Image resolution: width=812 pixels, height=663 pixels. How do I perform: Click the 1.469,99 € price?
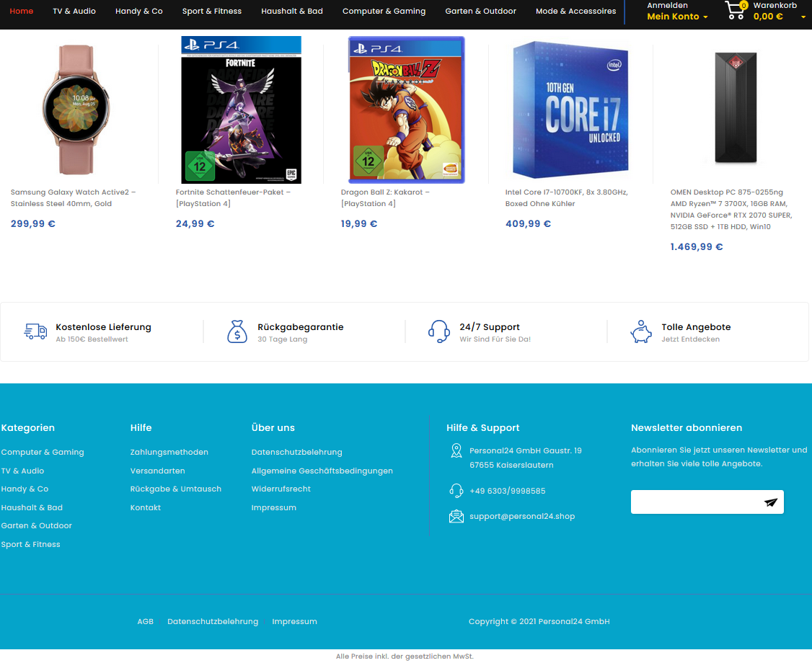(697, 247)
